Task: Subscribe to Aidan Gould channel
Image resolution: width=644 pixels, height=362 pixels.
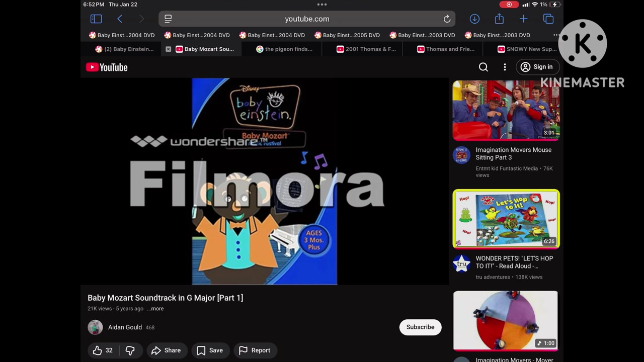Action: [x=420, y=327]
